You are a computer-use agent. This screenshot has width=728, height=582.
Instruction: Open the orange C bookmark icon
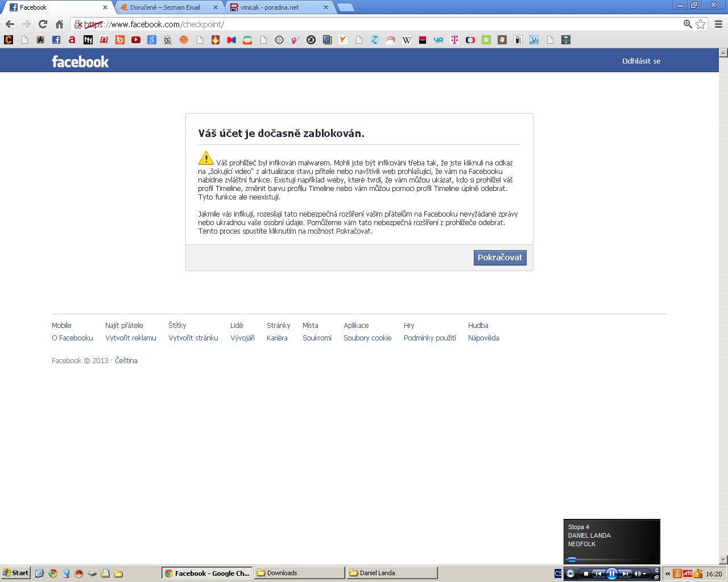pyautogui.click(x=9, y=40)
